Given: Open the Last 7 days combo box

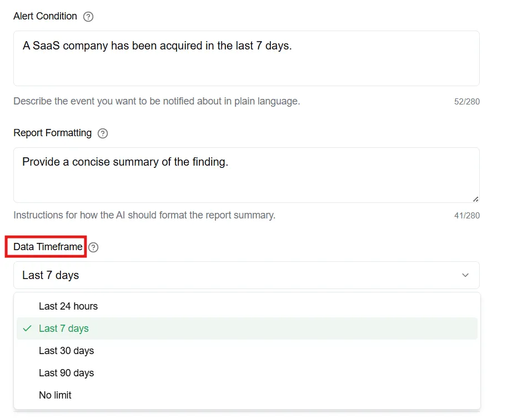Looking at the screenshot, I should (247, 275).
